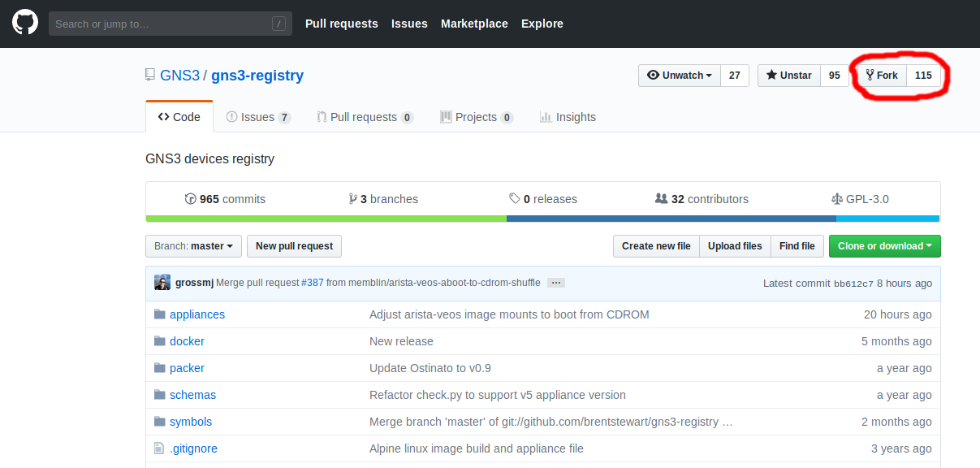Click the .gitignore file icon
This screenshot has width=980, height=468.
(160, 448)
